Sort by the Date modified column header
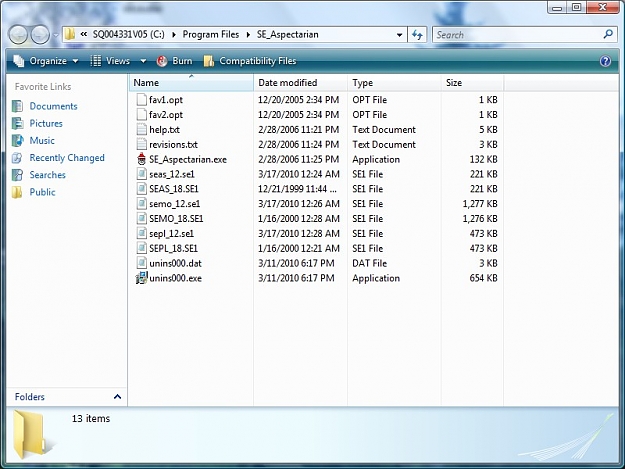Viewport: 625px width, 469px height. point(300,83)
